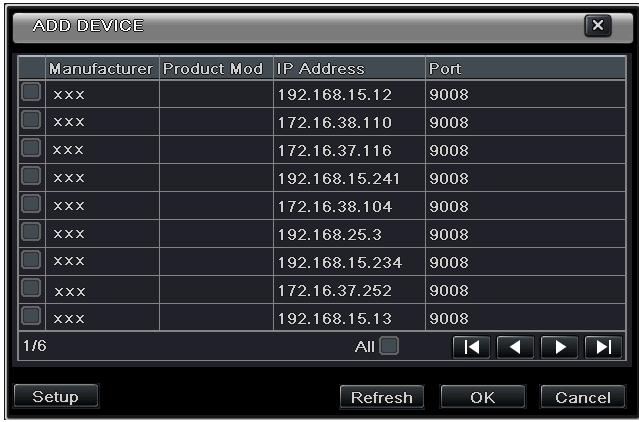
Task: Jump to the first page of devices
Action: pos(471,347)
